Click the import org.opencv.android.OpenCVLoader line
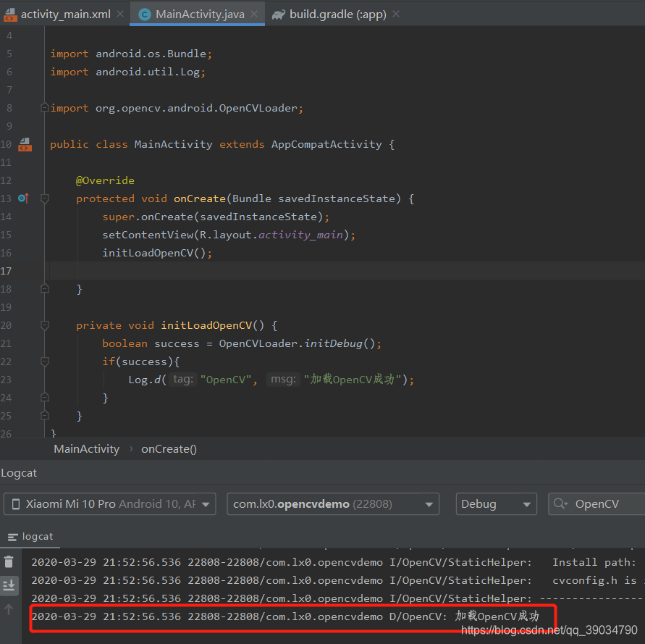 (177, 108)
